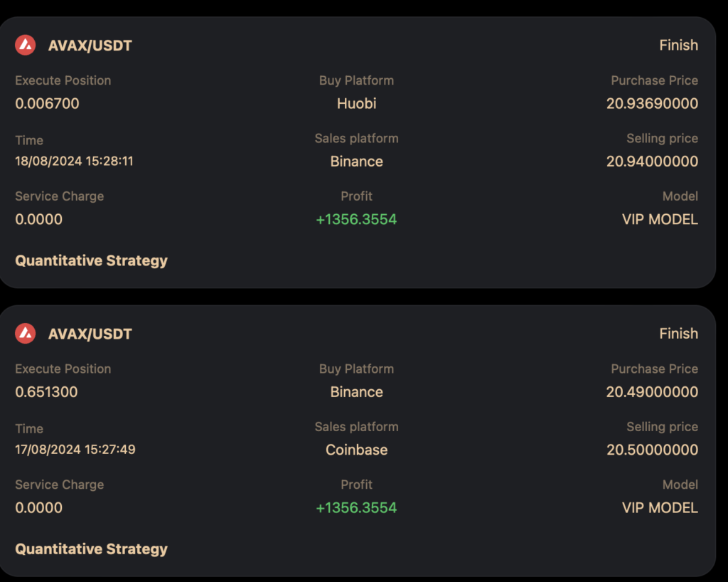This screenshot has height=582, width=728.
Task: Select the 20.49000000 purchase price
Action: [x=652, y=391]
